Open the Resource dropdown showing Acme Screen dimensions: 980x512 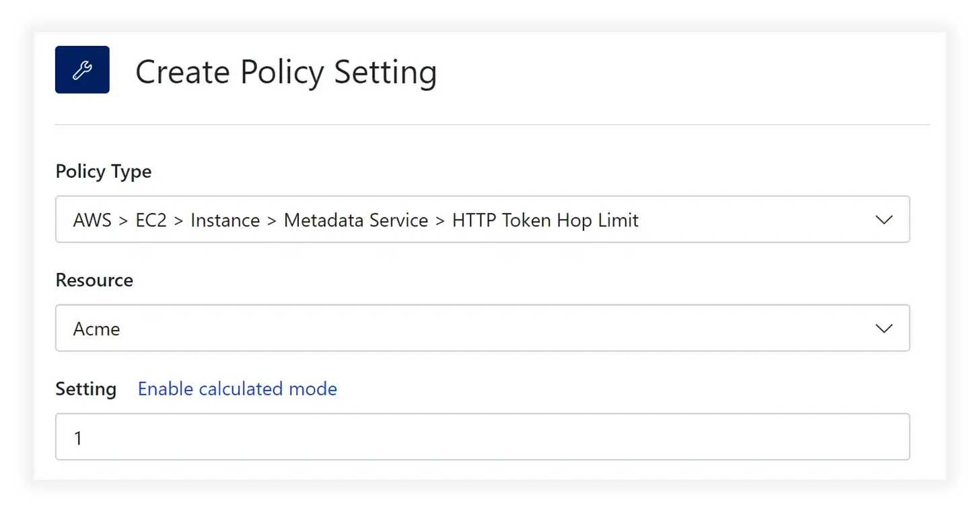pyautogui.click(x=483, y=328)
